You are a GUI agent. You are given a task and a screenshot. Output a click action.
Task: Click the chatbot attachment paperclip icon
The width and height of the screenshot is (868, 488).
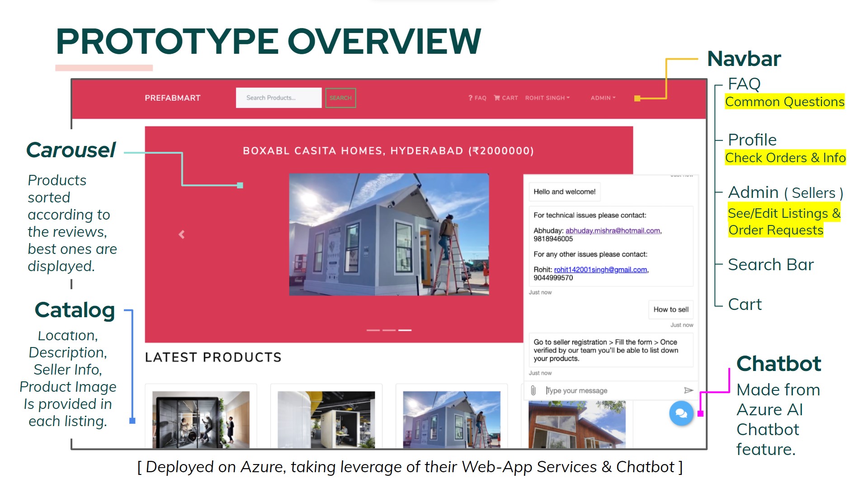(x=533, y=390)
